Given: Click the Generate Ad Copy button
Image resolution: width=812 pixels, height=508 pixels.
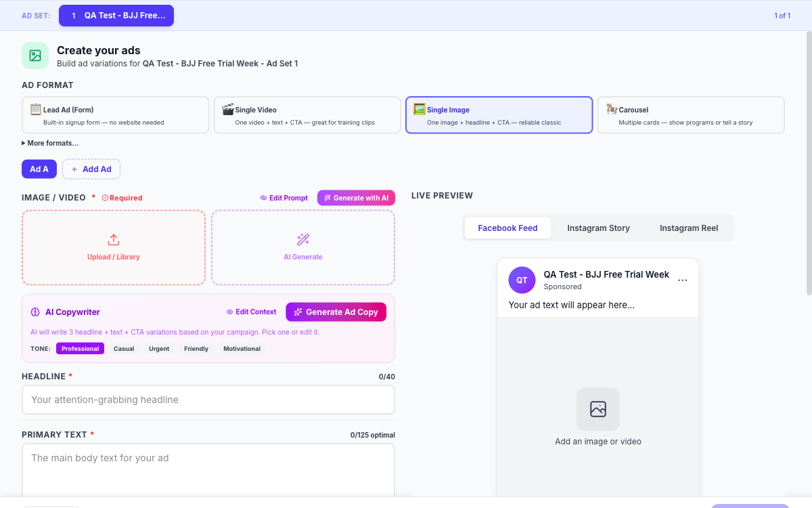Looking at the screenshot, I should click(336, 312).
